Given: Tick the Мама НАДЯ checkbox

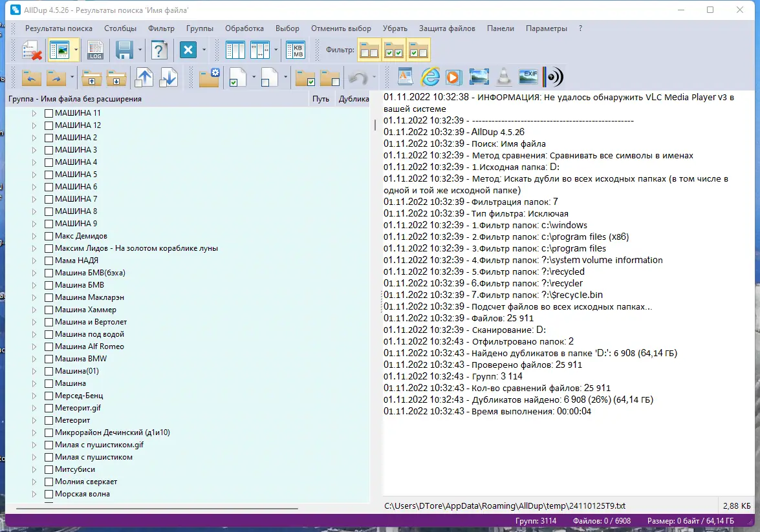Looking at the screenshot, I should point(49,261).
